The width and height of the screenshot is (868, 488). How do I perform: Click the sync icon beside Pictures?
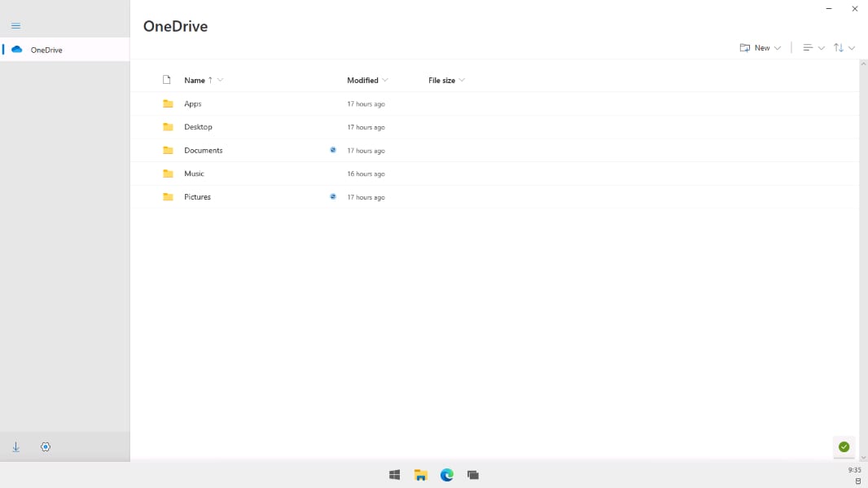333,196
